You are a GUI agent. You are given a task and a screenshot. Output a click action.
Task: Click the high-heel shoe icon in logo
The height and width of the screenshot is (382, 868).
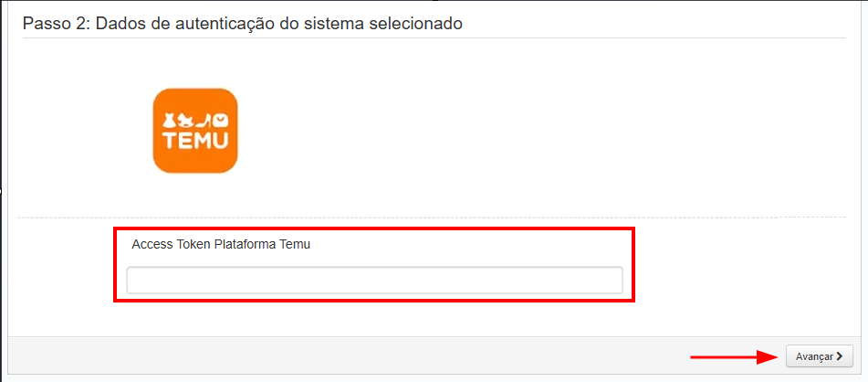204,120
